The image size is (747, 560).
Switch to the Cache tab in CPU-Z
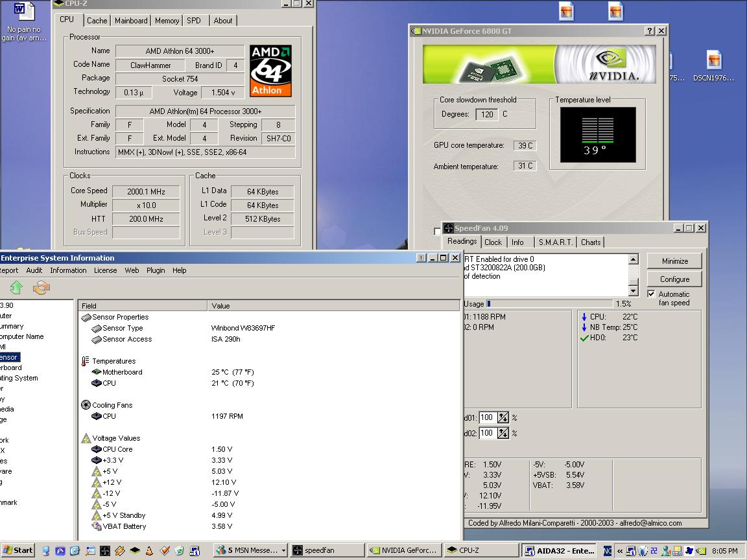pyautogui.click(x=97, y=21)
